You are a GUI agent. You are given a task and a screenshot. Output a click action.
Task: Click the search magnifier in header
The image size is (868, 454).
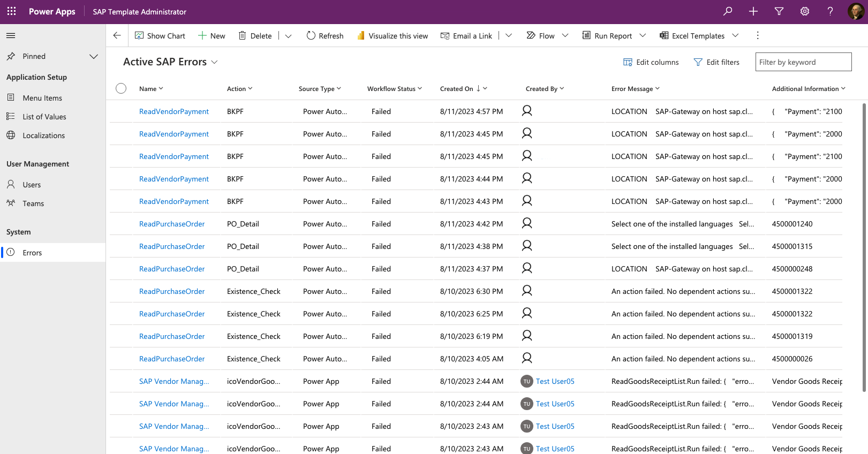727,11
